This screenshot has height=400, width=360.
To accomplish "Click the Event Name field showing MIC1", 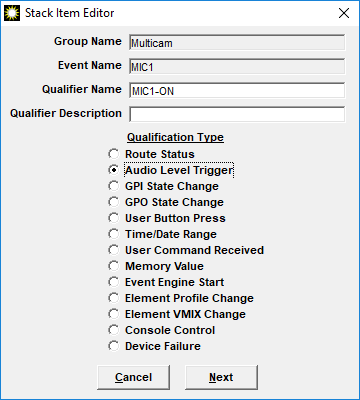I will (237, 67).
